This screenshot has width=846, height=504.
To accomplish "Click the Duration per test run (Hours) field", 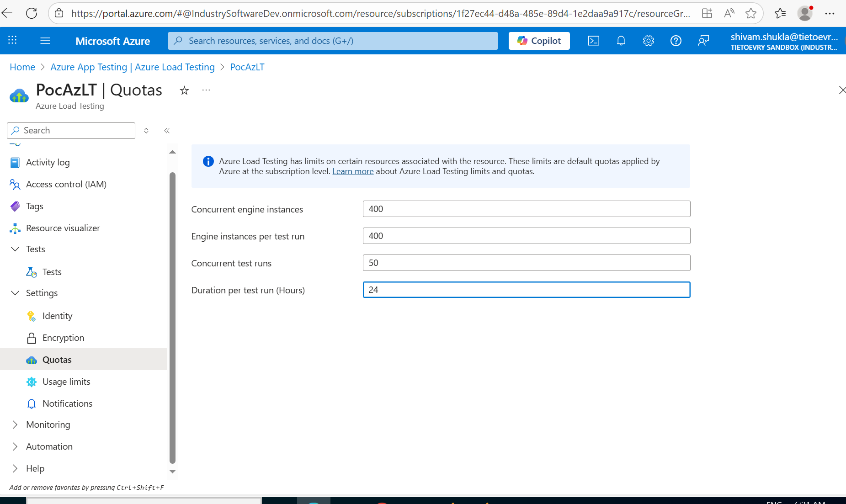I will coord(527,290).
